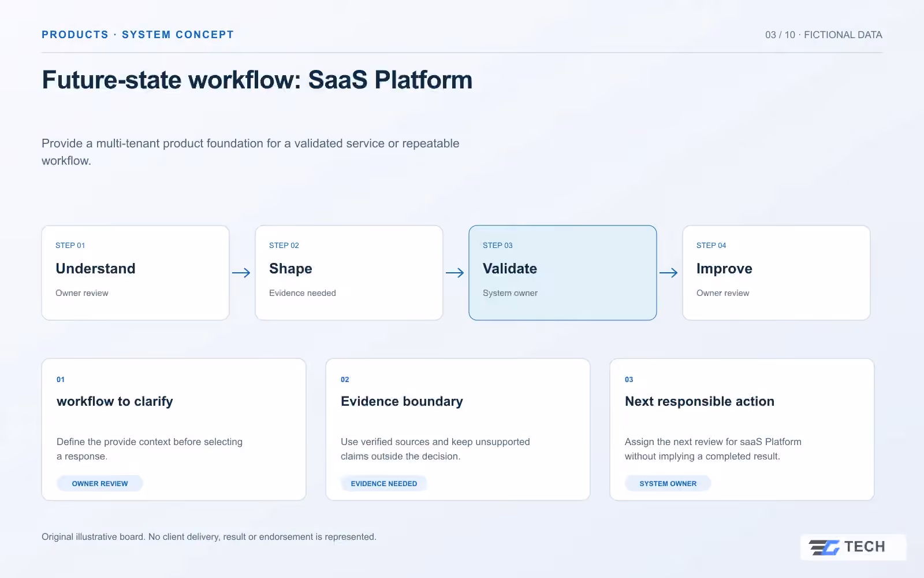Click the '02' number on Evidence card
This screenshot has height=578, width=924.
345,380
